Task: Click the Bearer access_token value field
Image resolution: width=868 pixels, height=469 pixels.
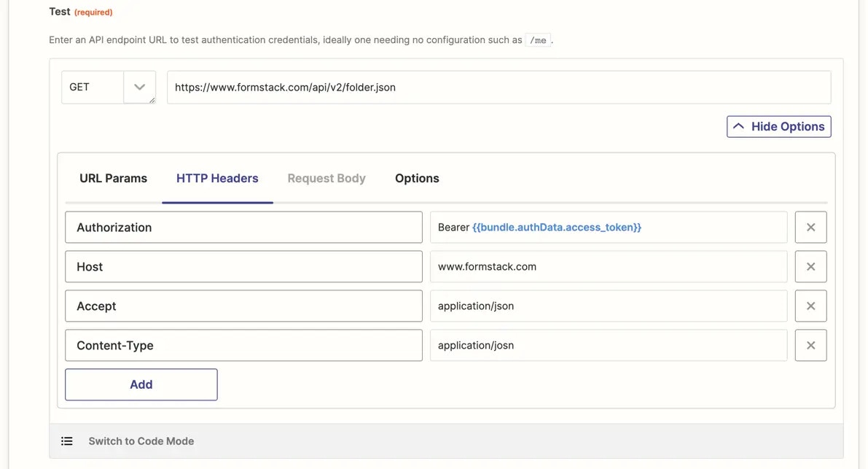Action: [609, 227]
